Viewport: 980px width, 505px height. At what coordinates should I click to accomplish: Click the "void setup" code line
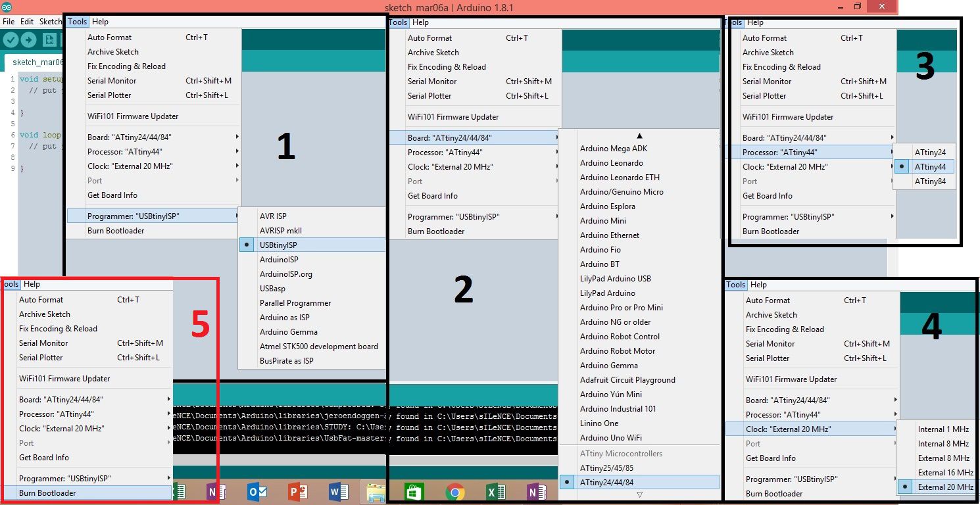point(40,79)
